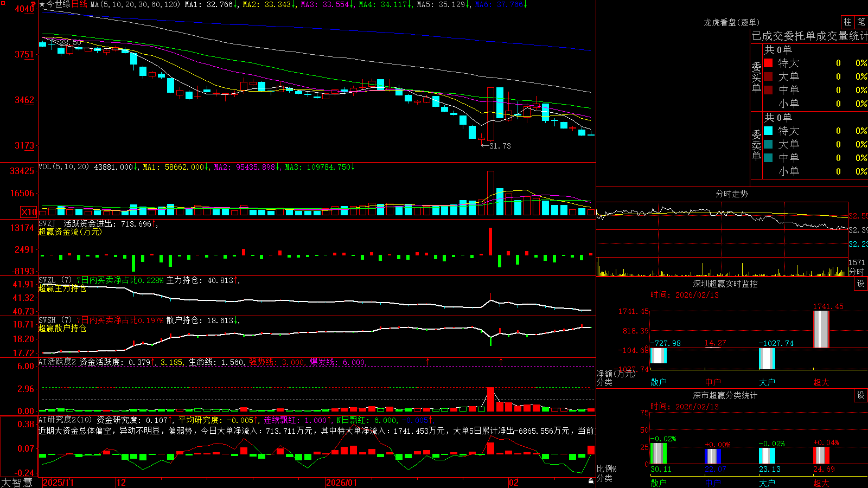Click the teal 中单 sell order swatch
The height and width of the screenshot is (488, 868).
point(768,158)
